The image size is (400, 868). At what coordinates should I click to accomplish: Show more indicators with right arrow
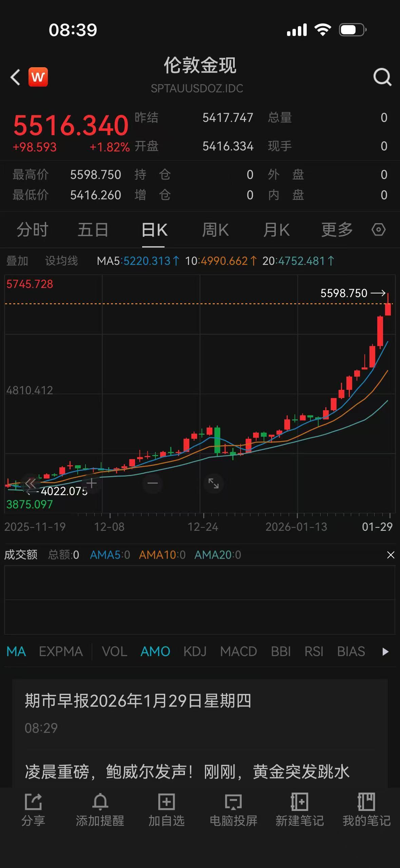coord(385,651)
